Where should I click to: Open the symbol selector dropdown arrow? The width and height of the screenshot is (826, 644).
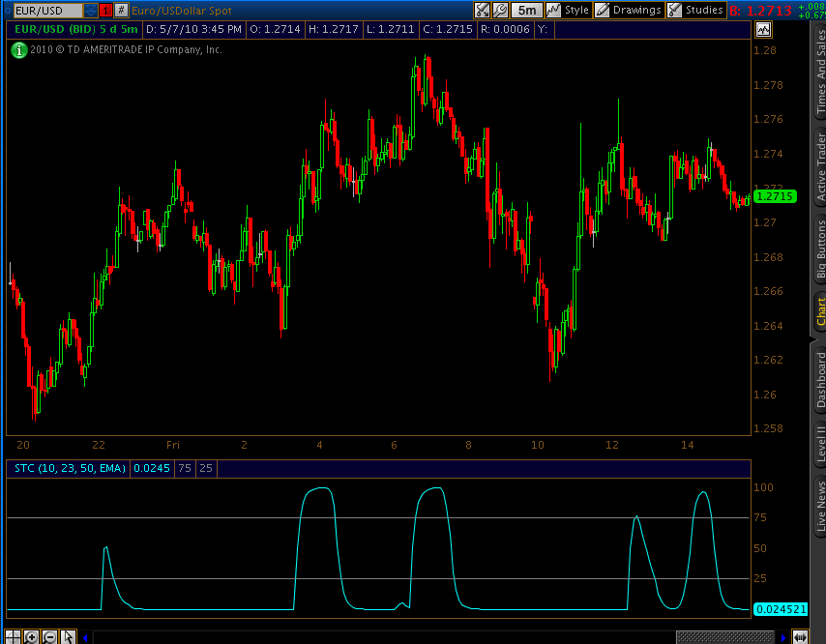91,10
